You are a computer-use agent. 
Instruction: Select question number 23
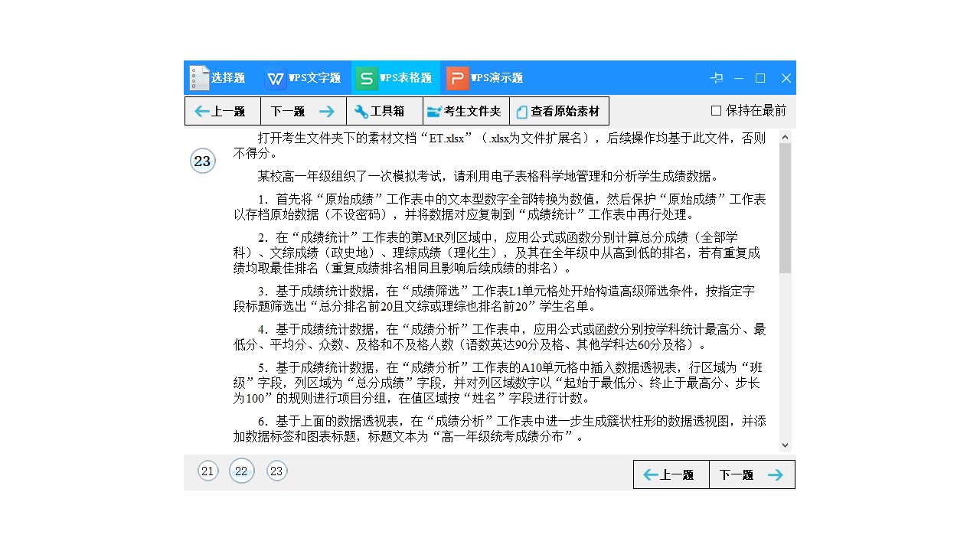276,471
